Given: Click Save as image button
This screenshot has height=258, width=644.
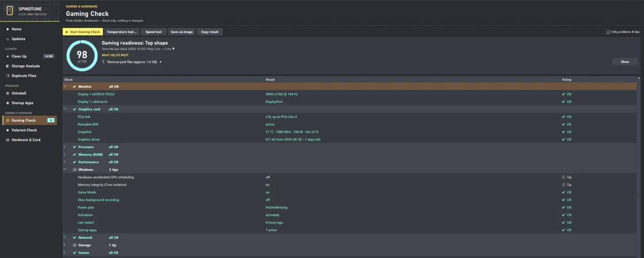Looking at the screenshot, I should pyautogui.click(x=182, y=32).
